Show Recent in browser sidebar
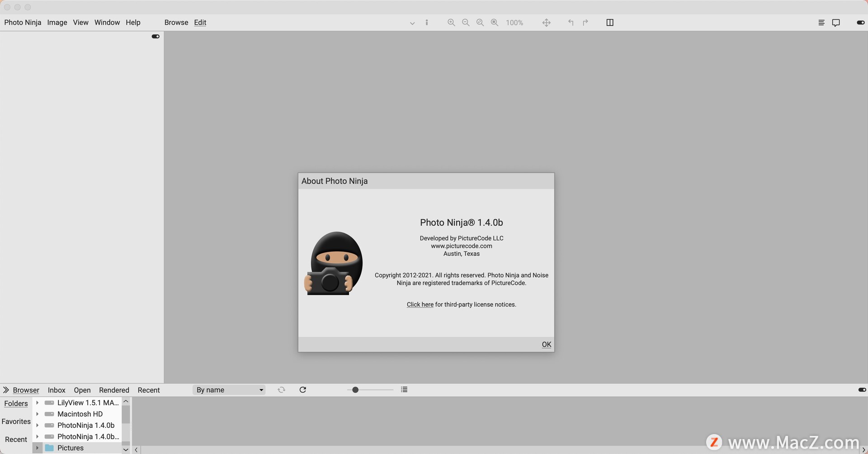 16,440
